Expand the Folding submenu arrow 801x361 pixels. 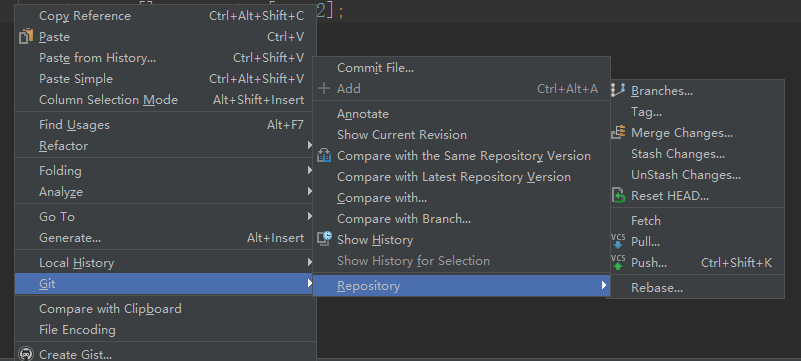310,170
